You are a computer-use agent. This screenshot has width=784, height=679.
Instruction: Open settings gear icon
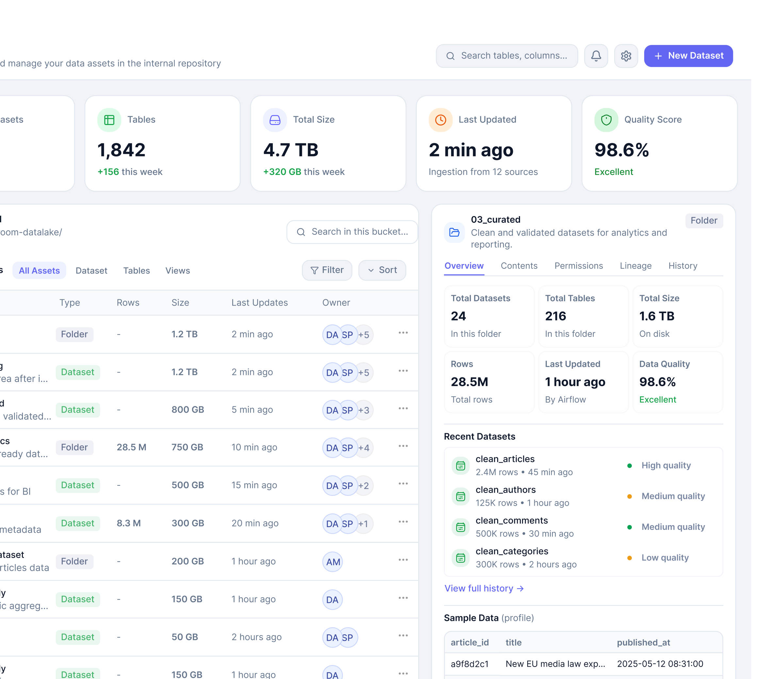pos(626,56)
